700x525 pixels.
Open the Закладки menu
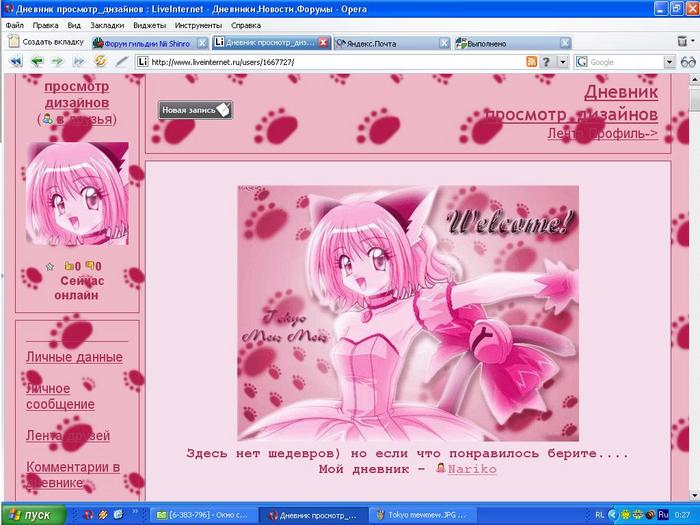107,25
